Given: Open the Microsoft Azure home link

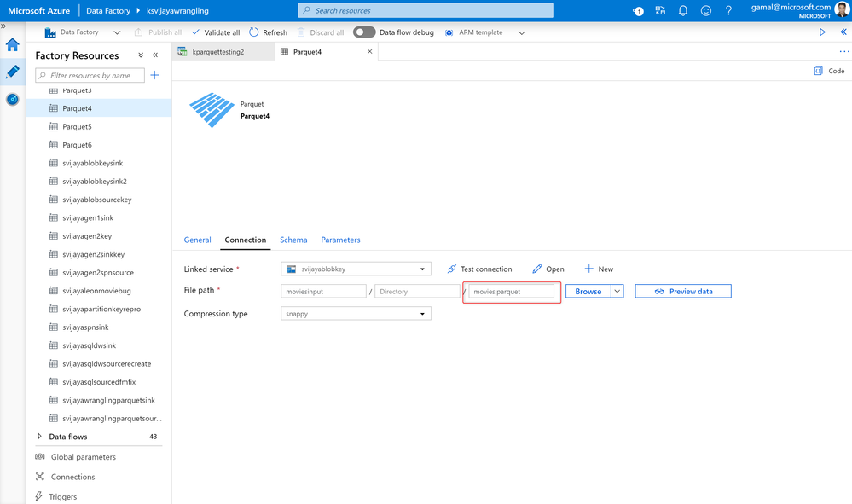Looking at the screenshot, I should point(38,11).
